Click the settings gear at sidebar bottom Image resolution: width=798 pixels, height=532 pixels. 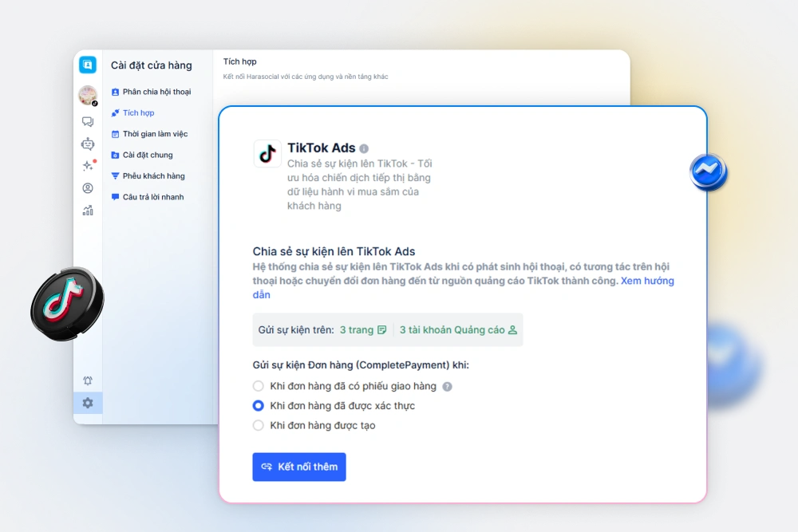click(x=88, y=403)
